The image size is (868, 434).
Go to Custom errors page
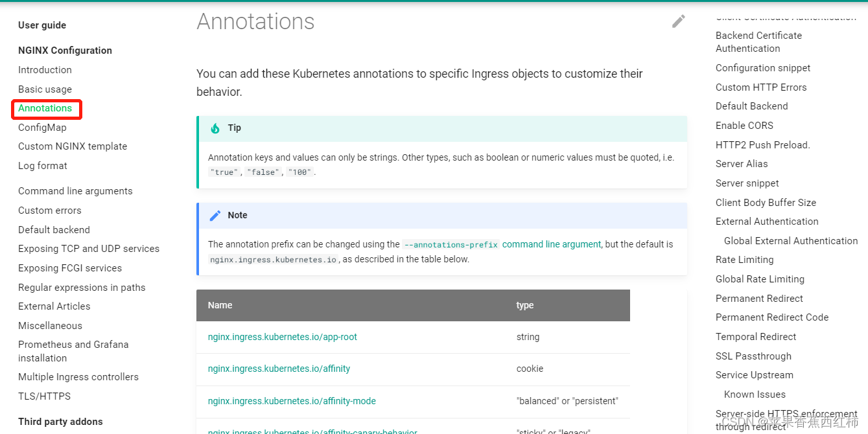tap(50, 211)
